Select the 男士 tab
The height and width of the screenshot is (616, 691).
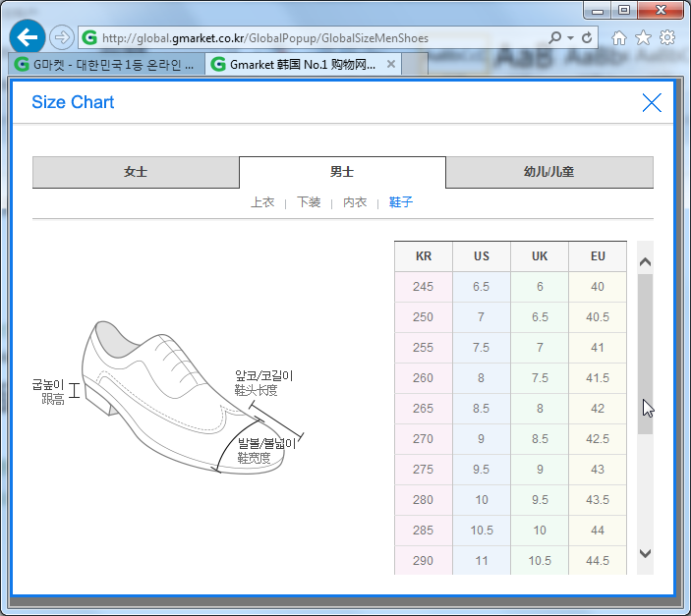point(342,172)
